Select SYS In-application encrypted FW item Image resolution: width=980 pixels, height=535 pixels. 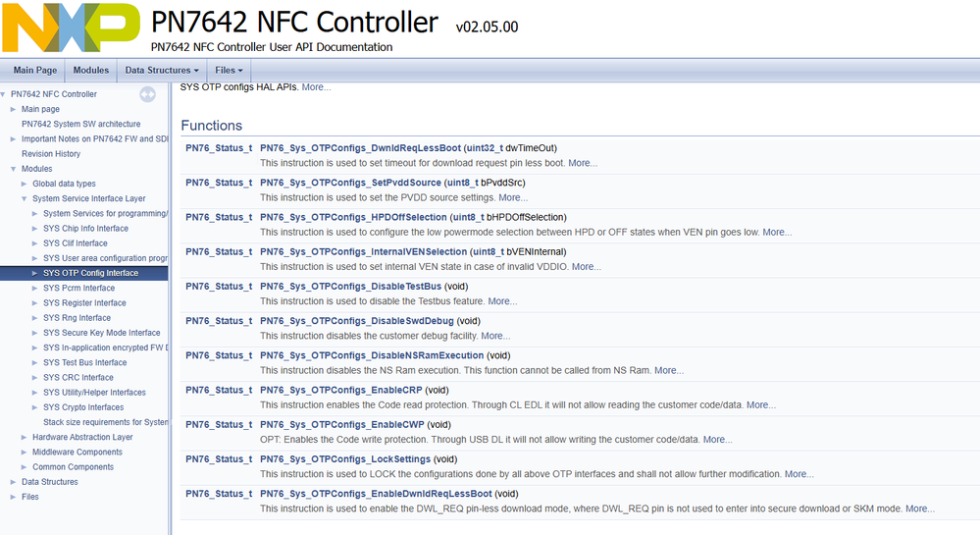click(x=105, y=348)
